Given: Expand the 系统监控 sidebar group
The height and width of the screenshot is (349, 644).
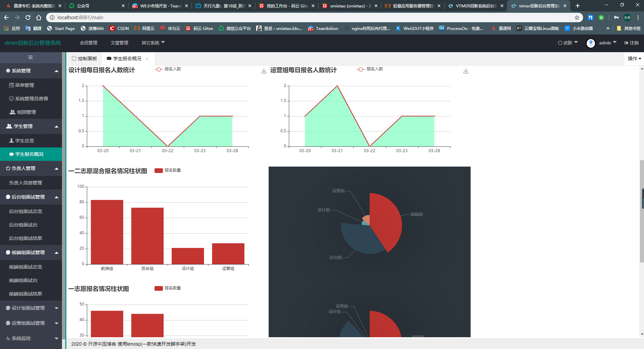Looking at the screenshot, I should [x=31, y=338].
